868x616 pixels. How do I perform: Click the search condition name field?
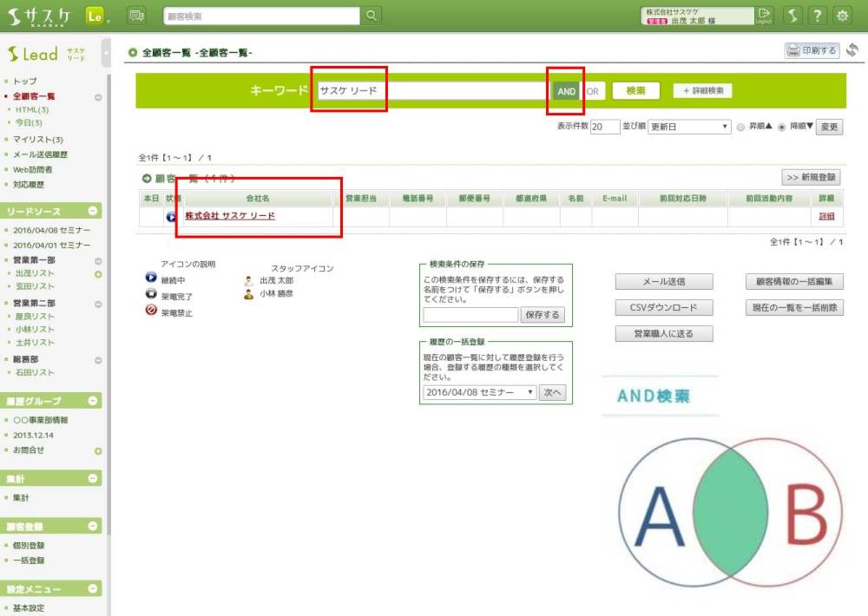click(470, 315)
